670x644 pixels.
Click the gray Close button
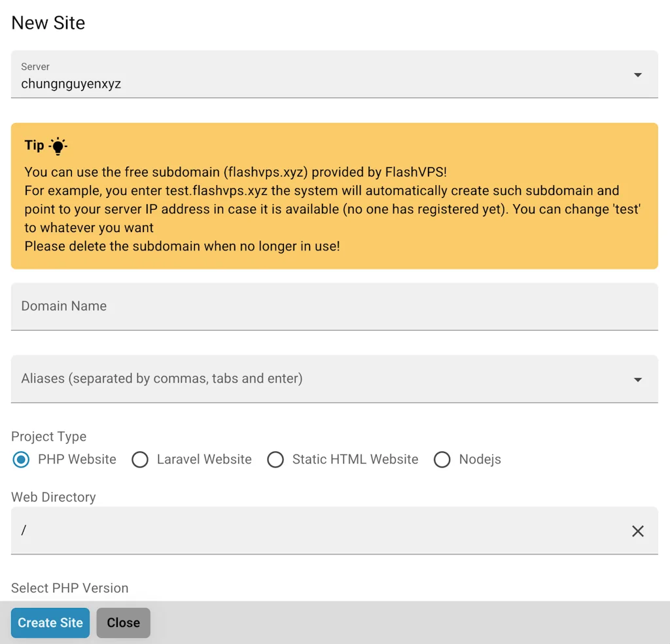coord(123,622)
